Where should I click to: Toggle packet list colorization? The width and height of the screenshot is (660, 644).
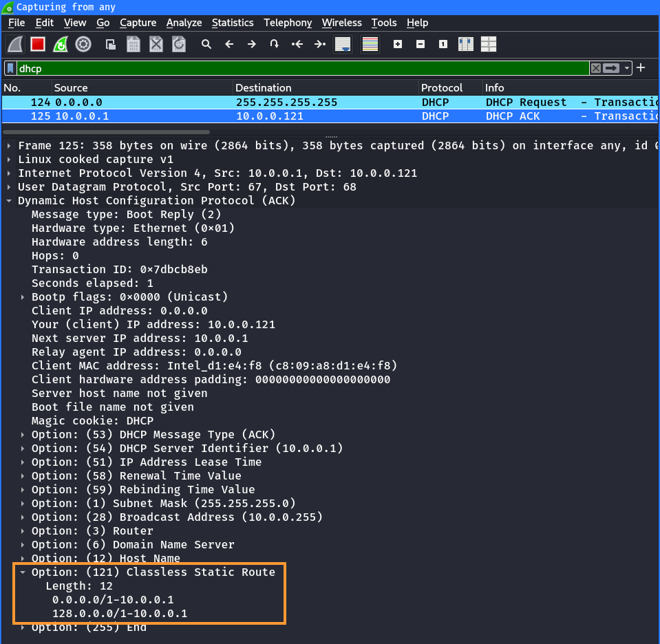pyautogui.click(x=370, y=45)
